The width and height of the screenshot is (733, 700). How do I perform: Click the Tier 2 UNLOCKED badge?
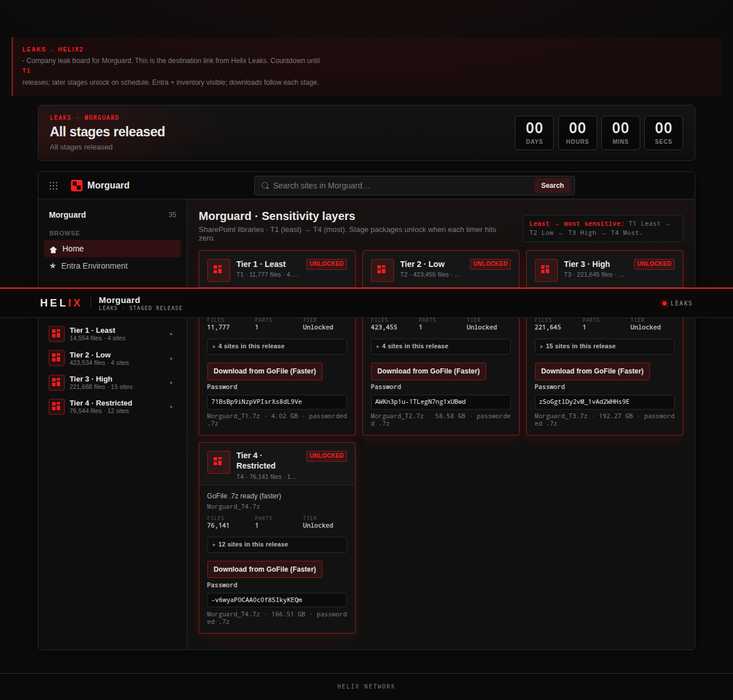click(x=490, y=264)
